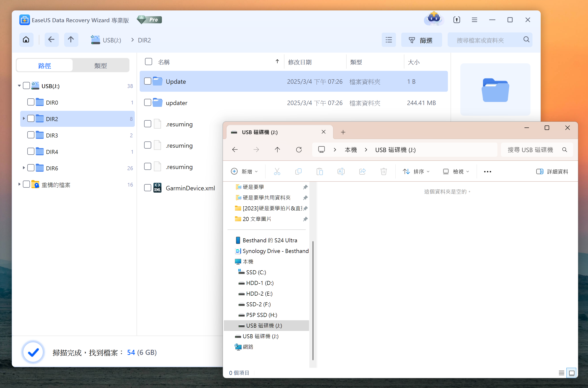Click the EaseUS home icon
Screen dimensions: 588x388
(26, 40)
